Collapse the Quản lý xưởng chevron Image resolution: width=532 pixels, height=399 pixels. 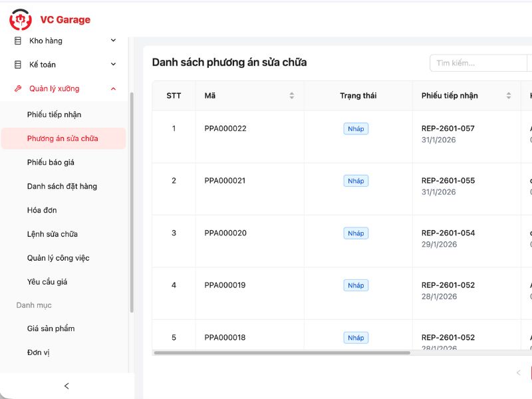[113, 88]
